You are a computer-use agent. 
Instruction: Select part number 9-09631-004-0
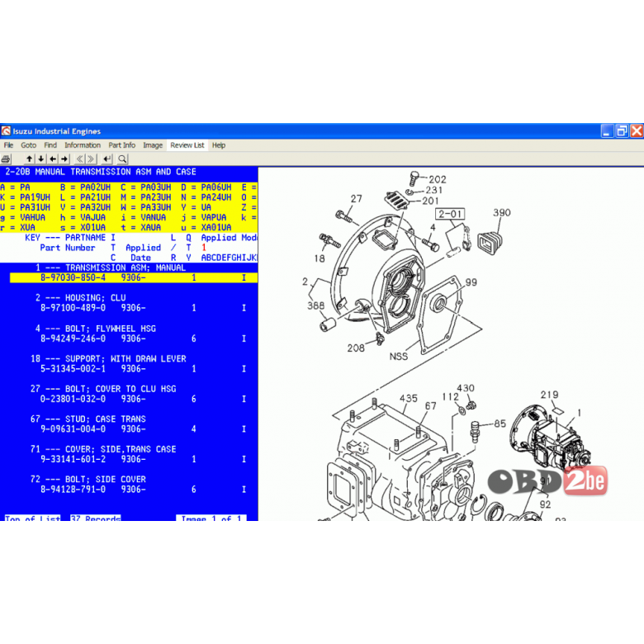click(x=73, y=429)
